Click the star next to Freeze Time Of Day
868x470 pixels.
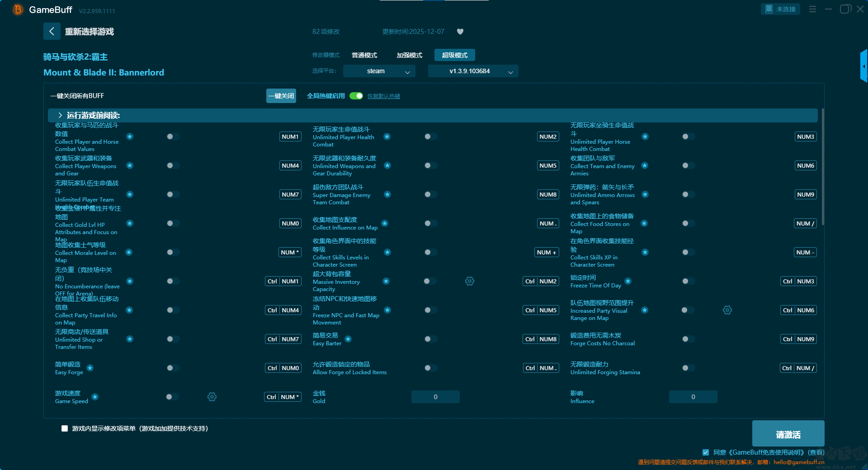pos(628,281)
